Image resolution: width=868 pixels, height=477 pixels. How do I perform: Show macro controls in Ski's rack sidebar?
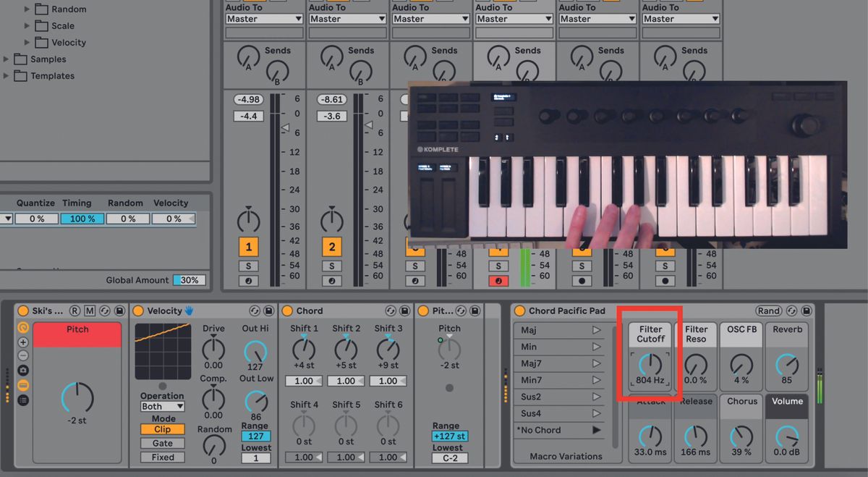pos(23,328)
